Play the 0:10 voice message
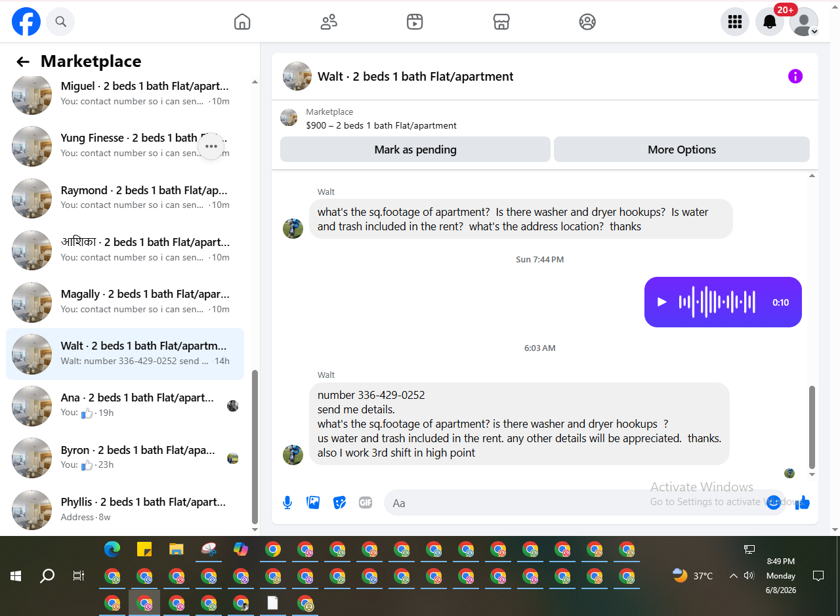 pos(662,302)
